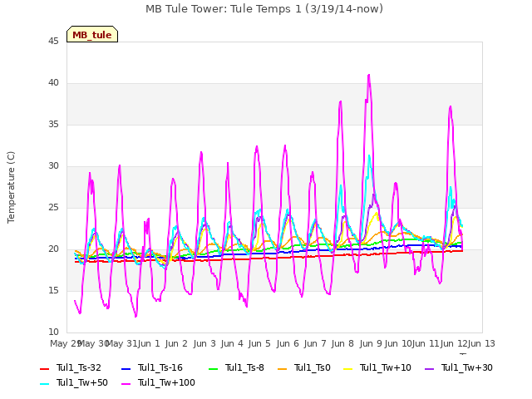Click the Jun 1 x-axis date label
Image resolution: width=532 pixels, height=399 pixels.
point(149,343)
